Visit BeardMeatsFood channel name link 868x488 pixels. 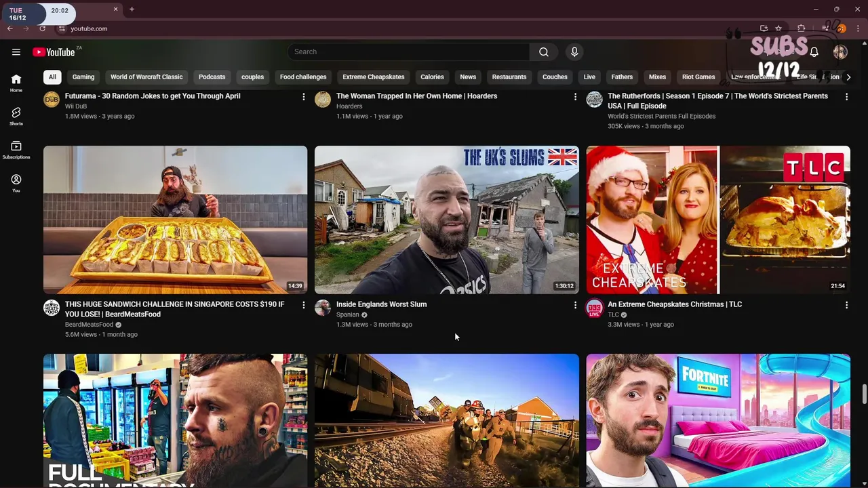point(89,325)
